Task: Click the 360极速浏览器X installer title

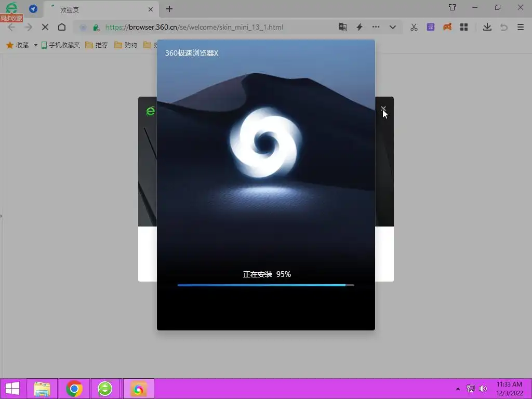Action: [192, 53]
